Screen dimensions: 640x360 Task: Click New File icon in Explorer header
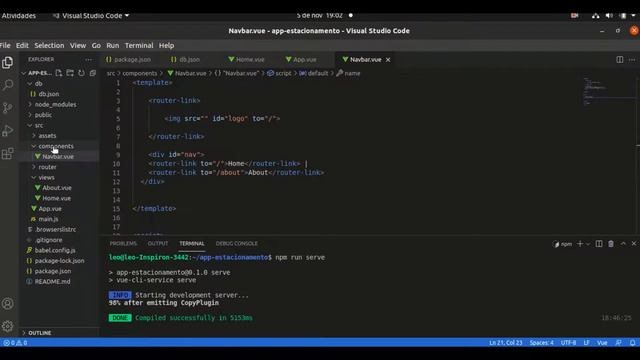[x=59, y=73]
